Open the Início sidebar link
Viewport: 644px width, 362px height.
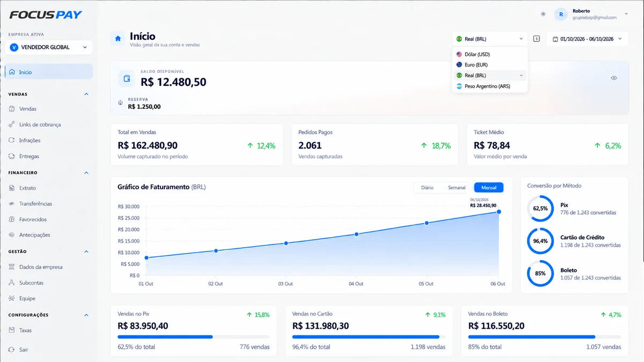pyautogui.click(x=49, y=72)
